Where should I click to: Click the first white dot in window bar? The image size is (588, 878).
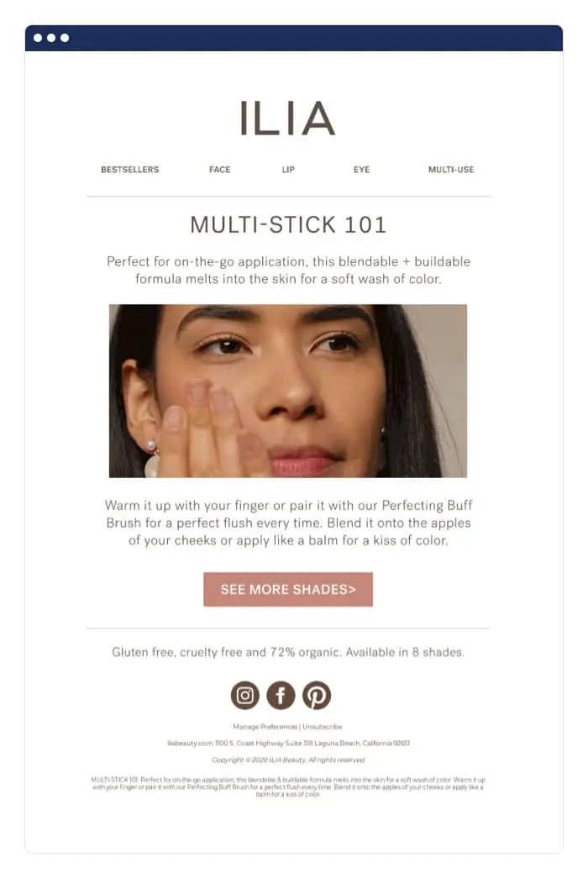coord(38,38)
